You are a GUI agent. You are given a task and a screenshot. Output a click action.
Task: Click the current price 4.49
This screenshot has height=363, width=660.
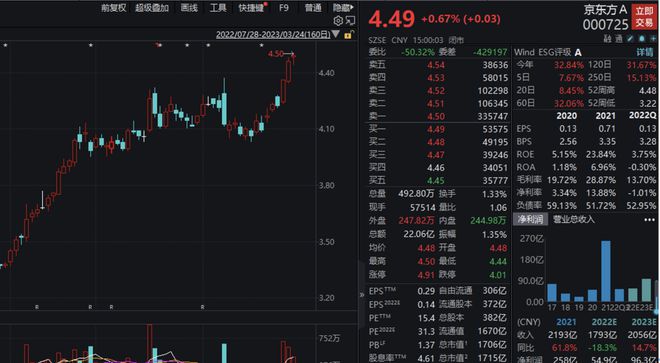pos(391,19)
